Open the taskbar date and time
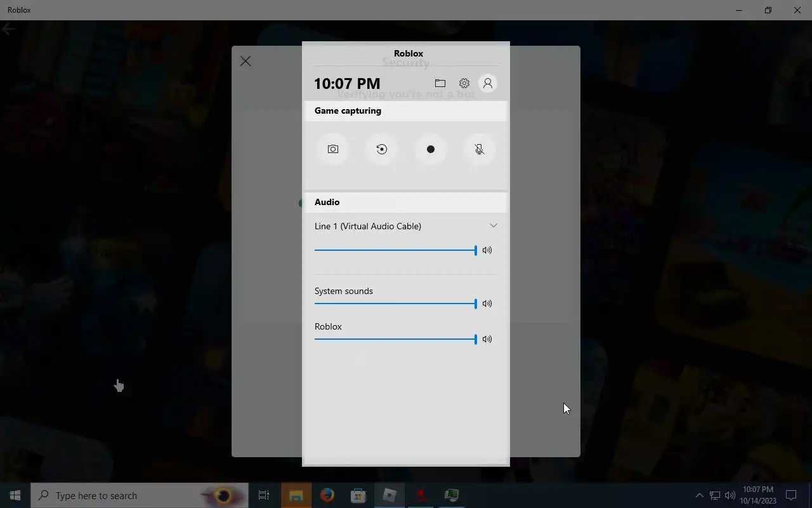812x508 pixels. tap(758, 495)
